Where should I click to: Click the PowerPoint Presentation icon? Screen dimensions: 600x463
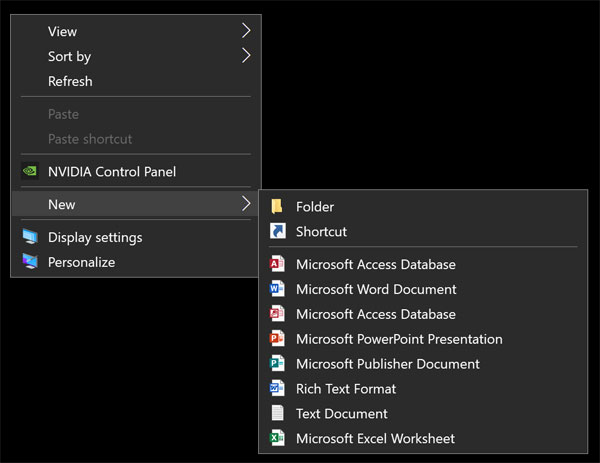[277, 339]
